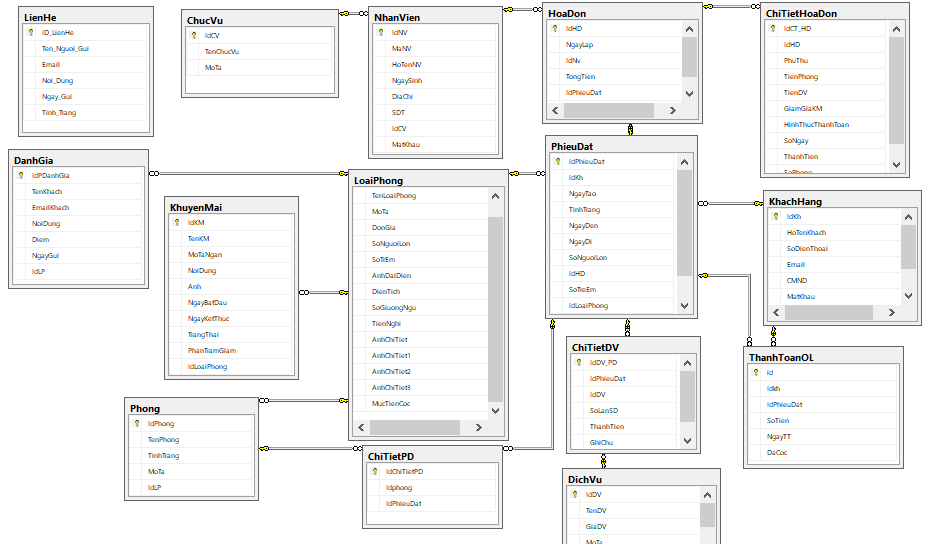Click the relationship key endpoint on KhachHang table
The height and width of the screenshot is (544, 928).
(758, 204)
